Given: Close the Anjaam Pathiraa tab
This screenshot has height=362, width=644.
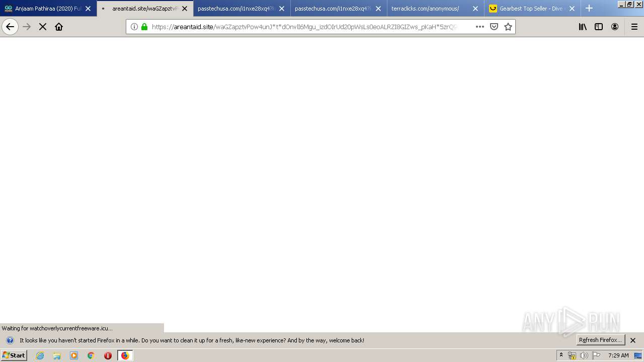Looking at the screenshot, I should 88,9.
